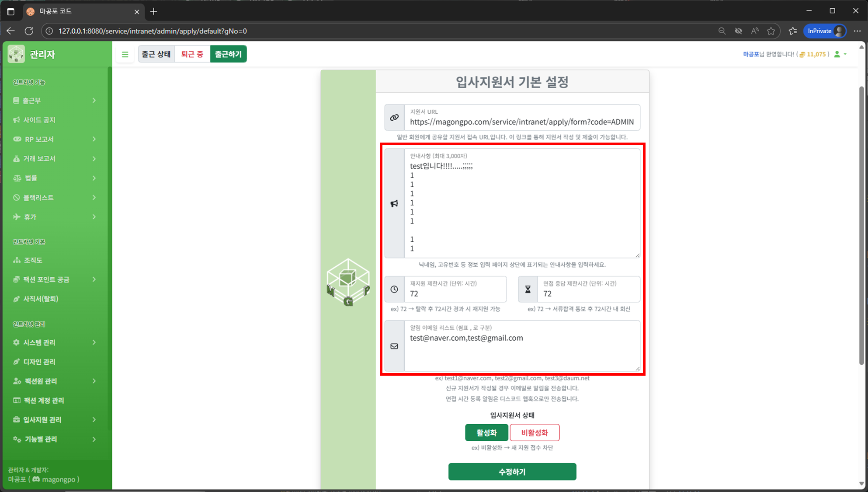Click the browser refresh icon

(x=29, y=31)
